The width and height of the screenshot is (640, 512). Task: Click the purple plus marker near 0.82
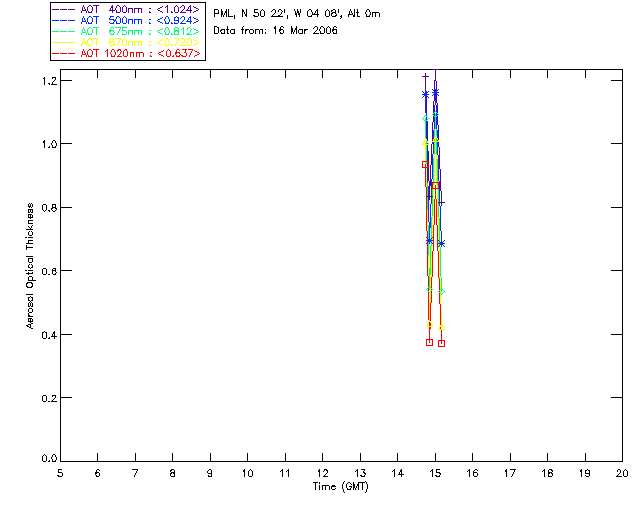click(442, 203)
